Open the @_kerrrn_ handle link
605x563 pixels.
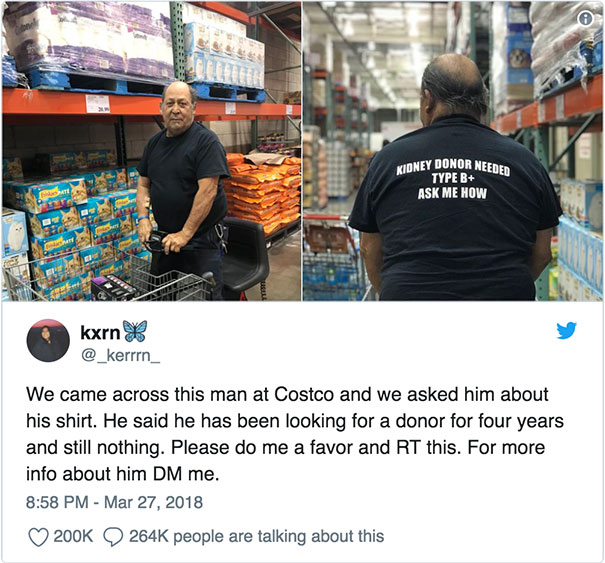click(120, 355)
